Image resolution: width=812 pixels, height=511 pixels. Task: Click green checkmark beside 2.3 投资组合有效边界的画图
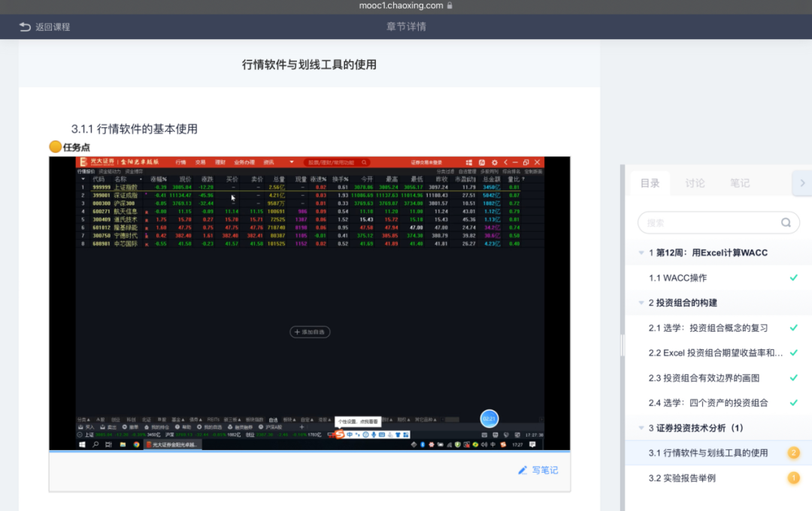pos(793,378)
